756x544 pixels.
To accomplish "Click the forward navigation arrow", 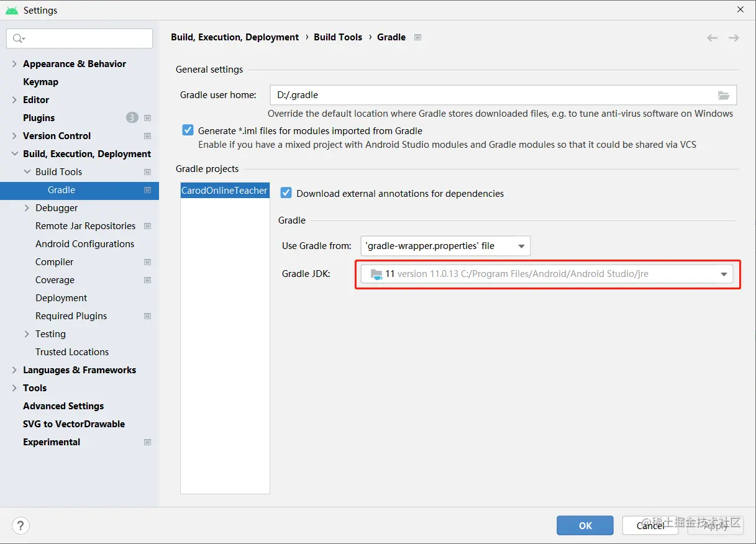I will coord(734,38).
